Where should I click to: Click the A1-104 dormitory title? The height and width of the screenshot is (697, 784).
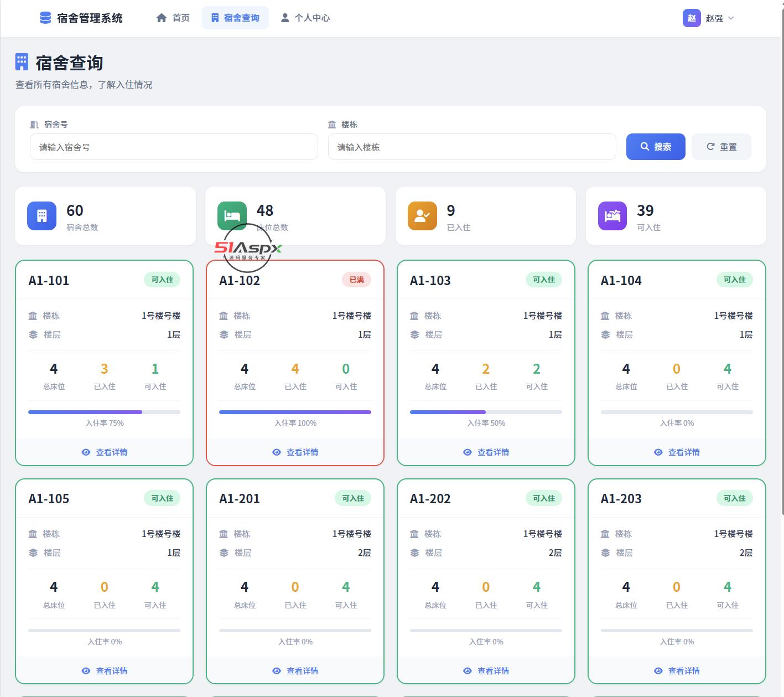(621, 281)
